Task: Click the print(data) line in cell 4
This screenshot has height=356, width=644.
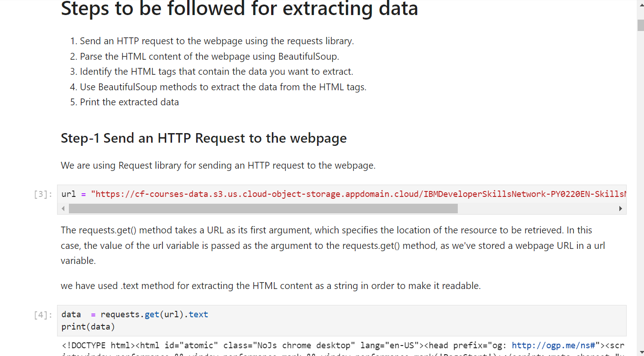Action: pyautogui.click(x=88, y=327)
